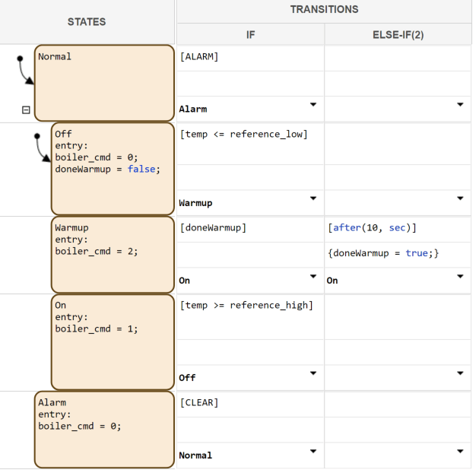The width and height of the screenshot is (476, 476).
Task: Open ELSE-IF destination dropdown for Warmup row
Action: point(460,277)
